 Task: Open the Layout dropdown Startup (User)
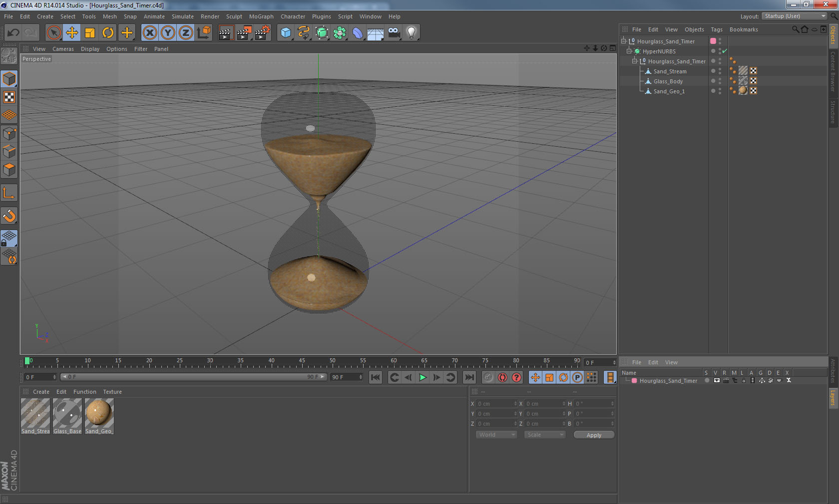click(795, 16)
